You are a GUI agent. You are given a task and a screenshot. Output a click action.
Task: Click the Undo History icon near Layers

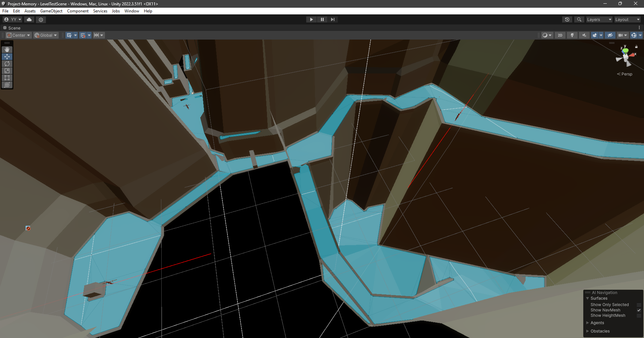(567, 19)
